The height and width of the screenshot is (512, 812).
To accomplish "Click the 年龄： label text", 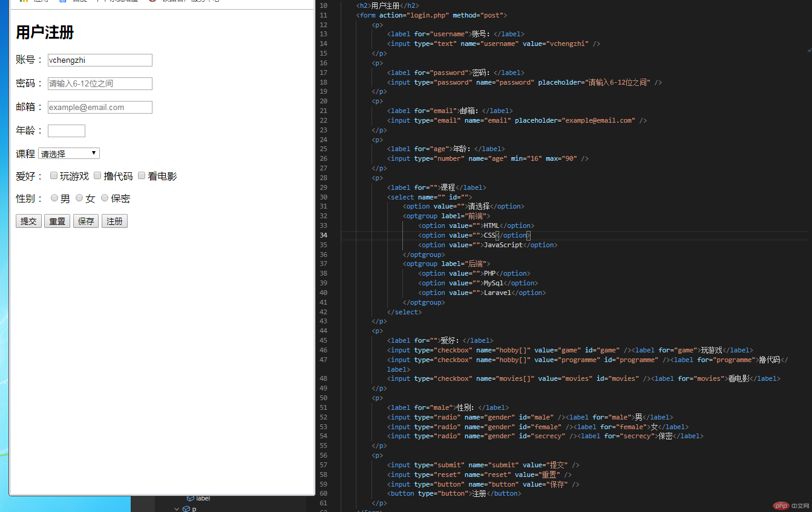I will [x=30, y=131].
